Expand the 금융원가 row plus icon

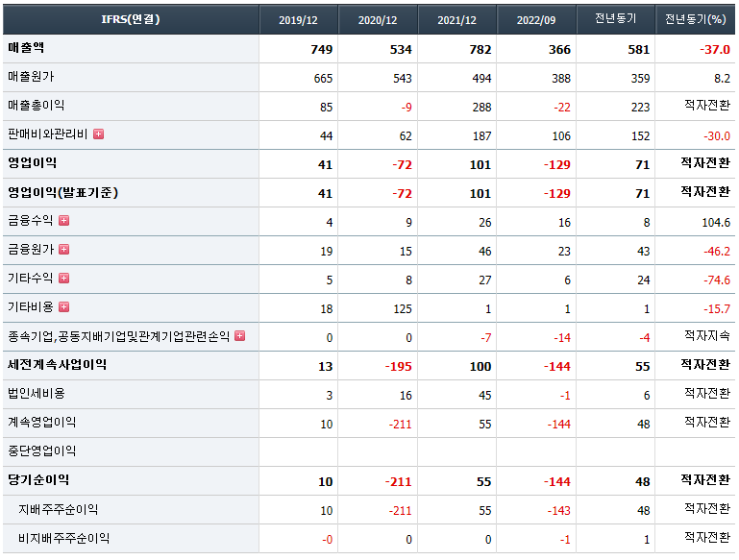pos(64,249)
